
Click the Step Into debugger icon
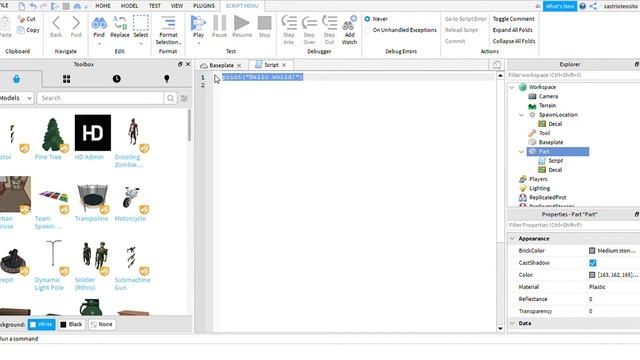pos(289,23)
